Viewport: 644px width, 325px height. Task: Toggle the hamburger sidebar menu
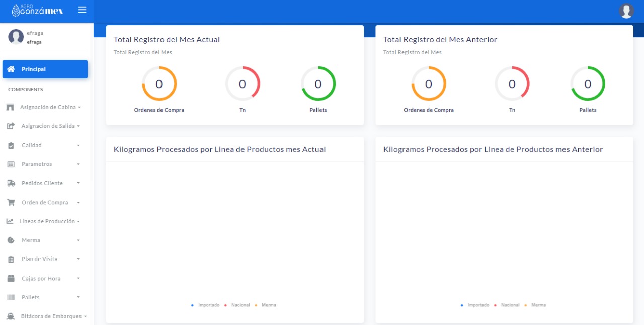coord(82,10)
